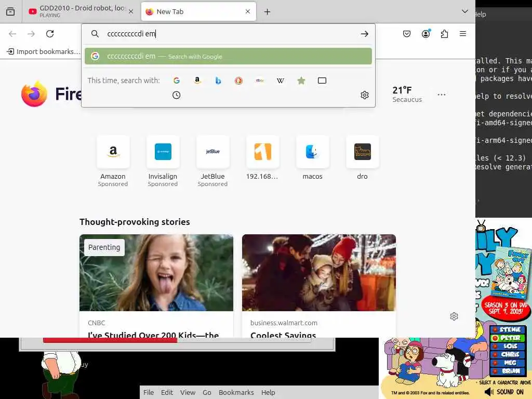The height and width of the screenshot is (399, 532).
Task: Open the Extensions puzzle icon
Action: point(445,34)
